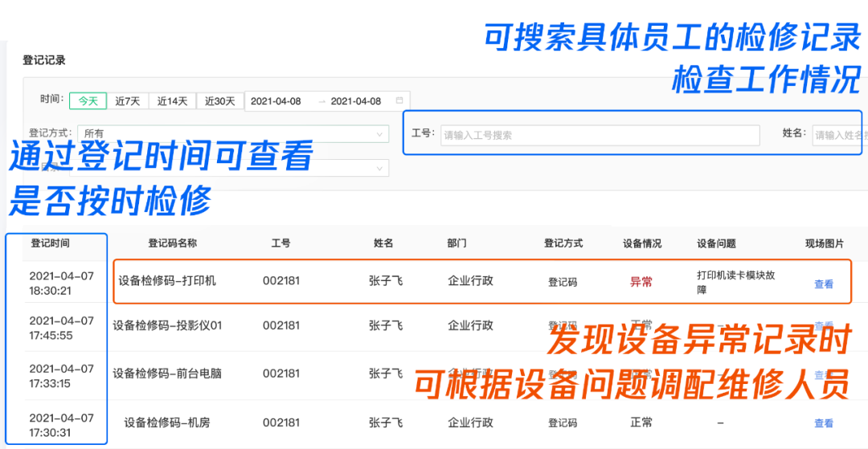The image size is (868, 449).
Task: Select the 近7天 time filter
Action: (127, 101)
